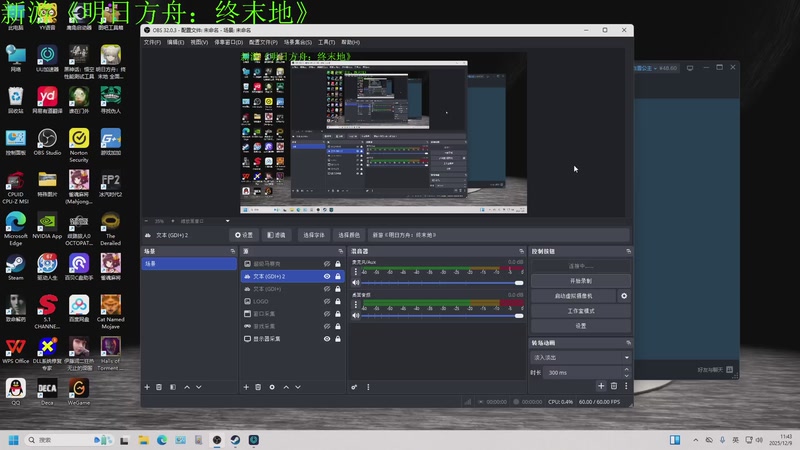This screenshot has width=800, height=450.
Task: Click the source text content field
Action: point(498,235)
